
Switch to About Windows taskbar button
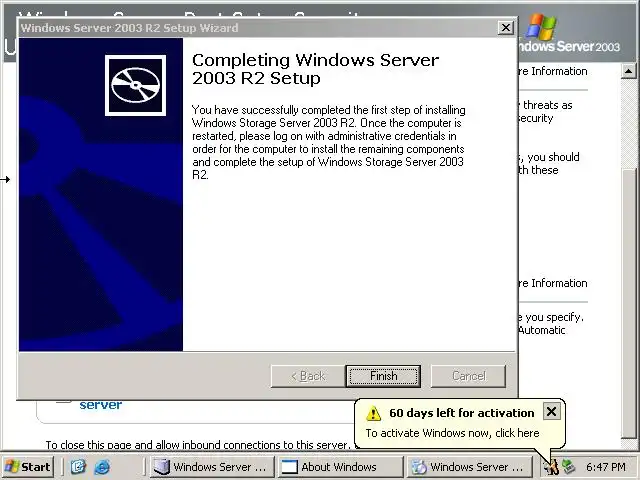[340, 467]
